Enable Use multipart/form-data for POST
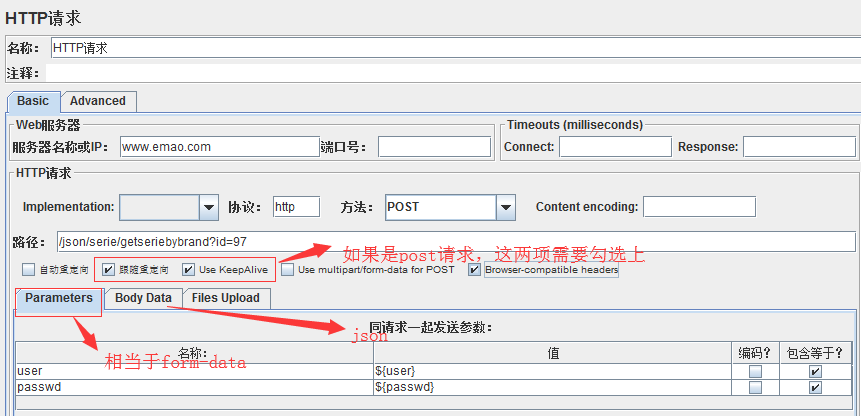861x416 pixels. pyautogui.click(x=288, y=269)
